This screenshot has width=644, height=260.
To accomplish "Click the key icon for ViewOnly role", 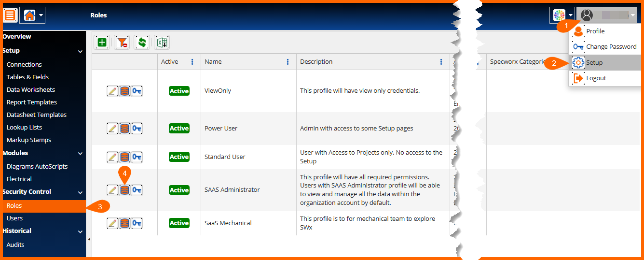I will [137, 91].
